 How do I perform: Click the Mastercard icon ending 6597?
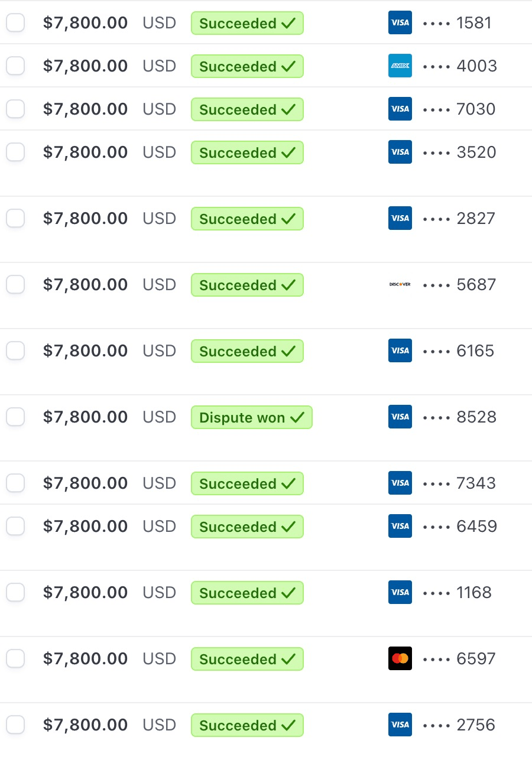(400, 658)
